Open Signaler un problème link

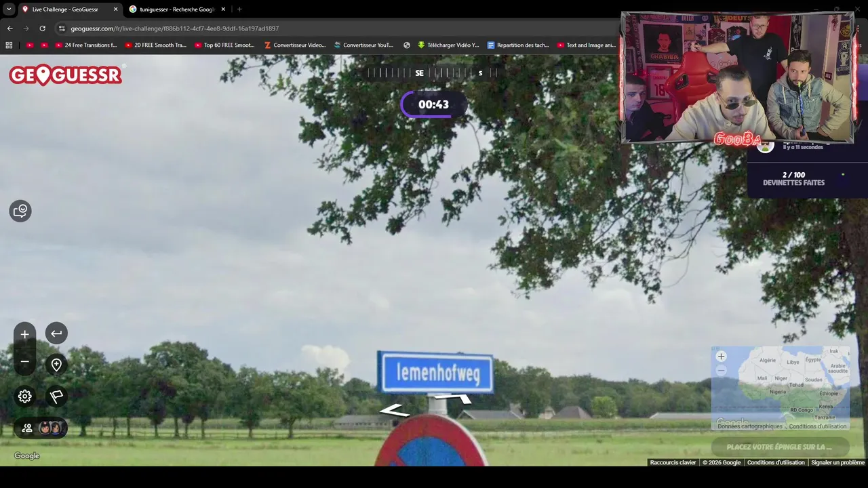click(837, 462)
